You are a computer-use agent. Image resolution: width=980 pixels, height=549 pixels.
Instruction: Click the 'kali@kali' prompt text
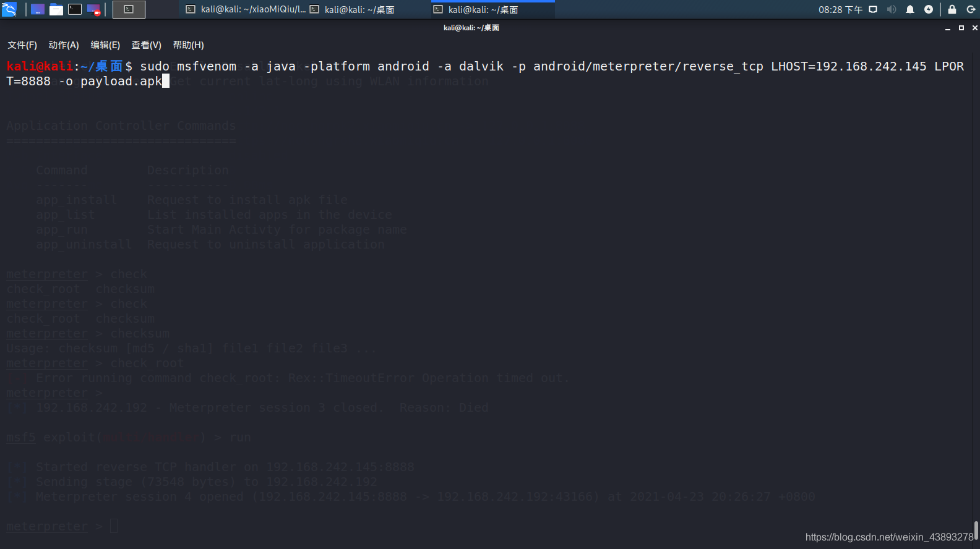40,66
